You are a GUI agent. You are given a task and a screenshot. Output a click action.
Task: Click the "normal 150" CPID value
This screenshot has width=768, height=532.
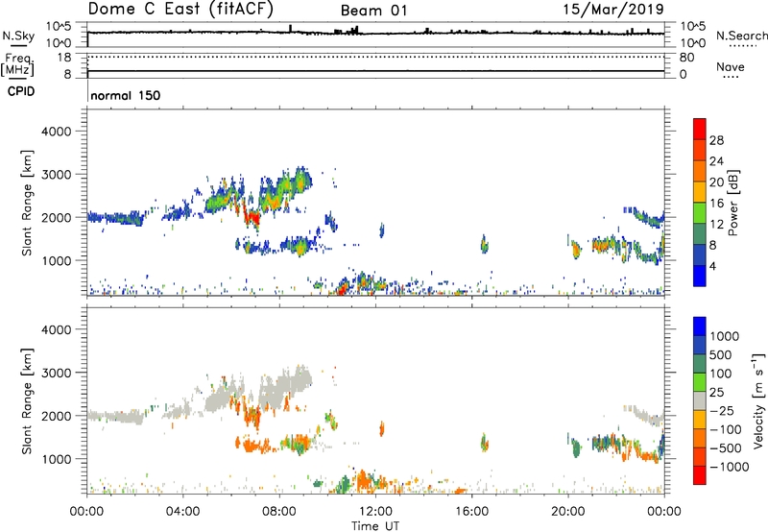(126, 95)
